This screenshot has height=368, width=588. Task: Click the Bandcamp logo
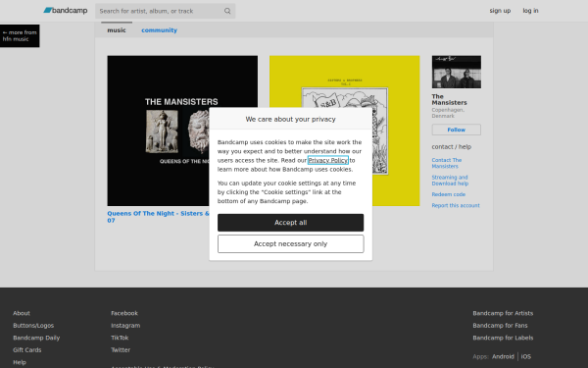(x=66, y=11)
